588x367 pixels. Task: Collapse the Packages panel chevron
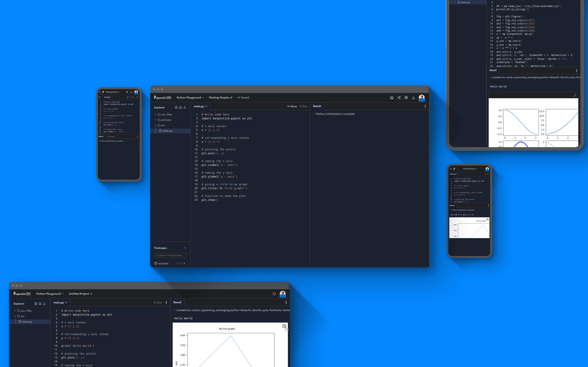click(185, 248)
